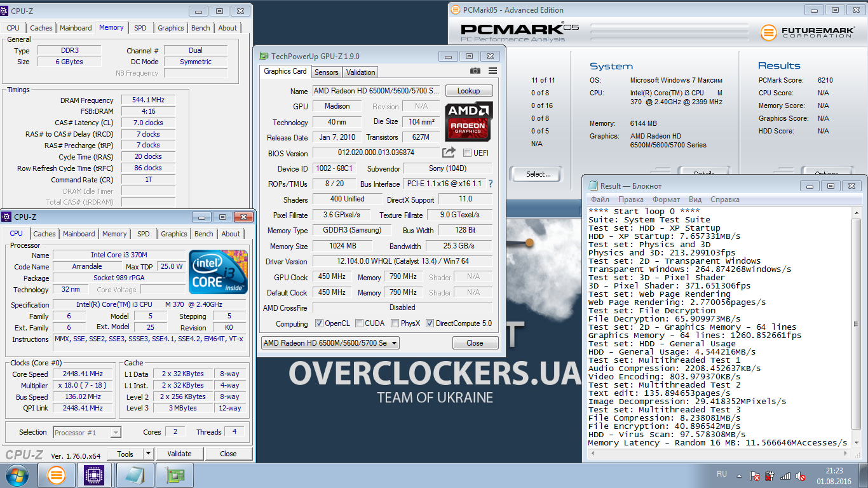The width and height of the screenshot is (868, 488).
Task: Click the BIOS Version field in GPU-Z
Action: pyautogui.click(x=376, y=153)
